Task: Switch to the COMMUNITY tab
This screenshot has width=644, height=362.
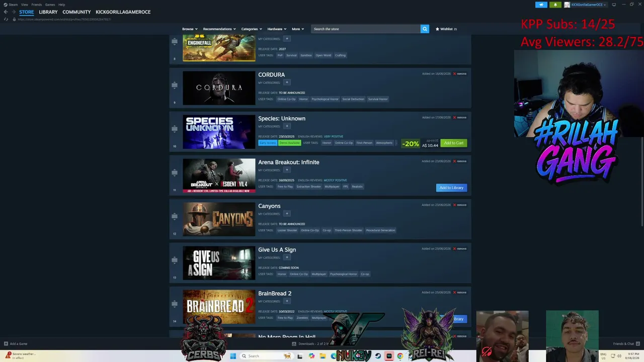Action: point(76,12)
